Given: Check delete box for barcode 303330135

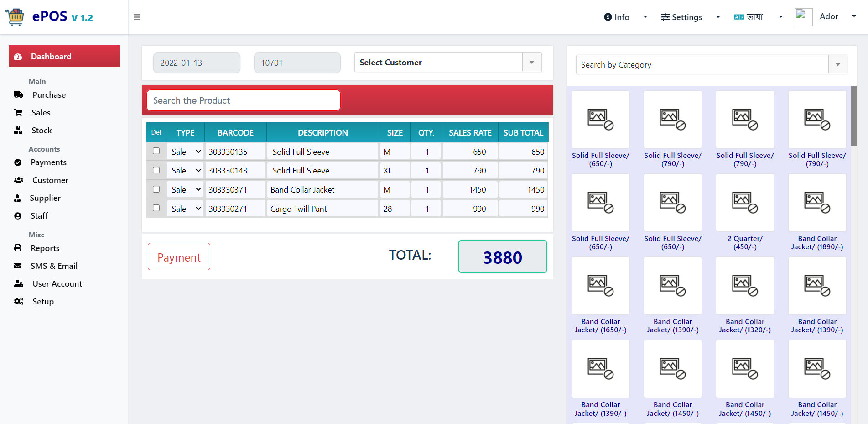Looking at the screenshot, I should pos(156,151).
